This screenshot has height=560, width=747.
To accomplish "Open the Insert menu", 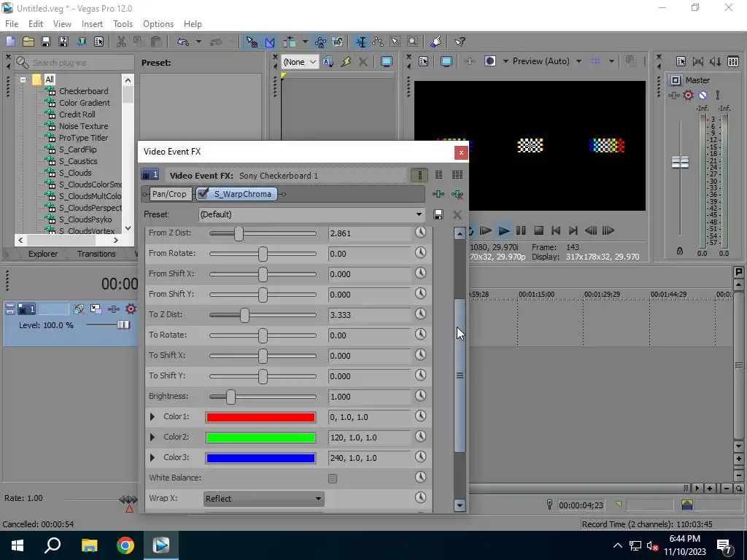I will click(x=92, y=24).
